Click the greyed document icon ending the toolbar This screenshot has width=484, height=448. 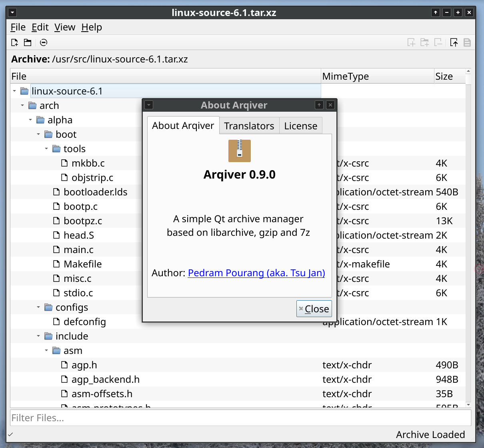[x=467, y=42]
